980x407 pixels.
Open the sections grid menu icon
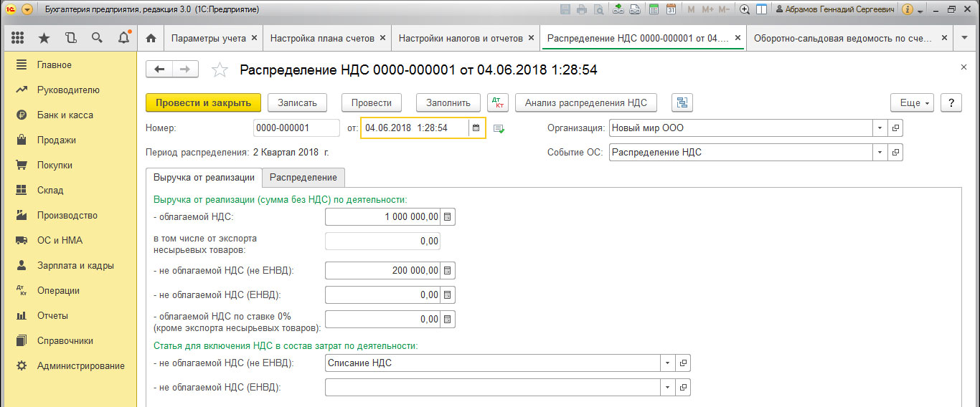point(18,38)
